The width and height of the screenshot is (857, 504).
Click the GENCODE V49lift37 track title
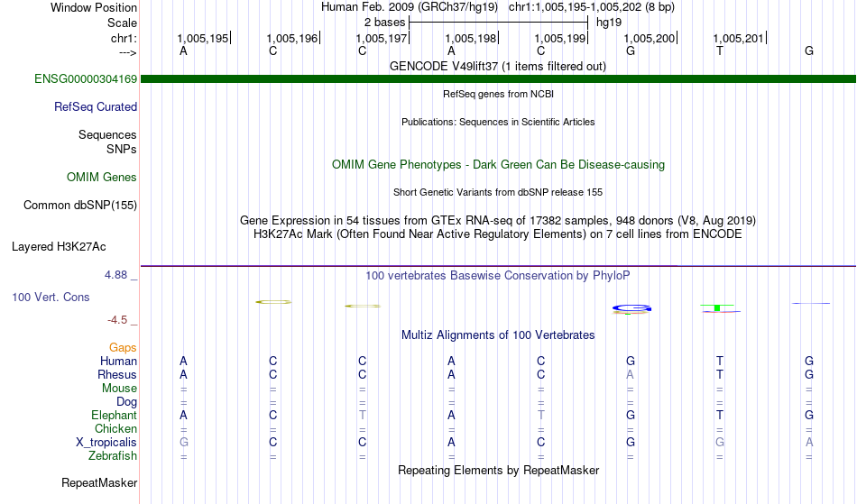pyautogui.click(x=497, y=67)
